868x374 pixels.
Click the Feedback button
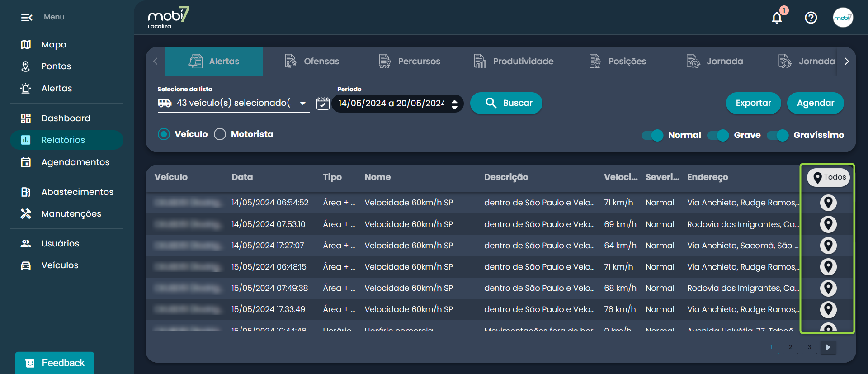pos(55,363)
